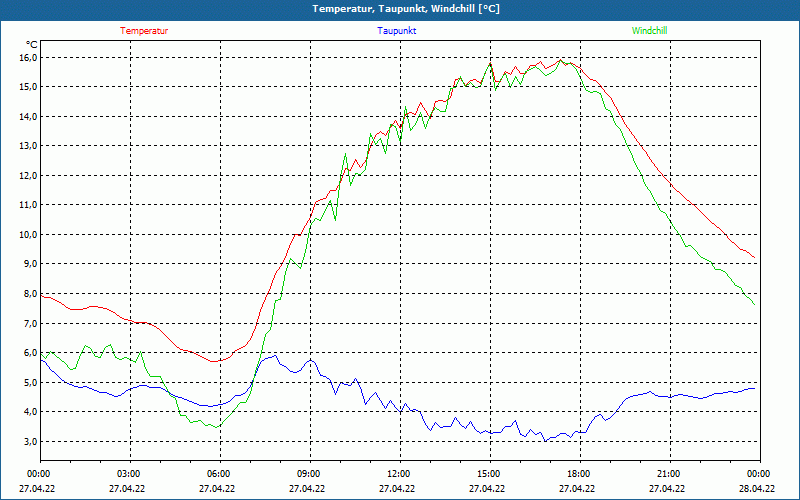Click the 12,0 y-axis value

point(28,176)
